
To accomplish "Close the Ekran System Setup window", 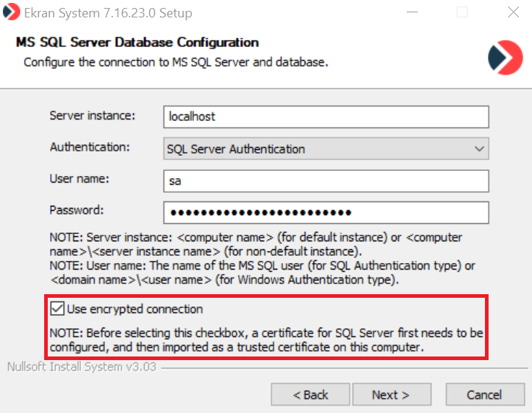I will (x=513, y=13).
